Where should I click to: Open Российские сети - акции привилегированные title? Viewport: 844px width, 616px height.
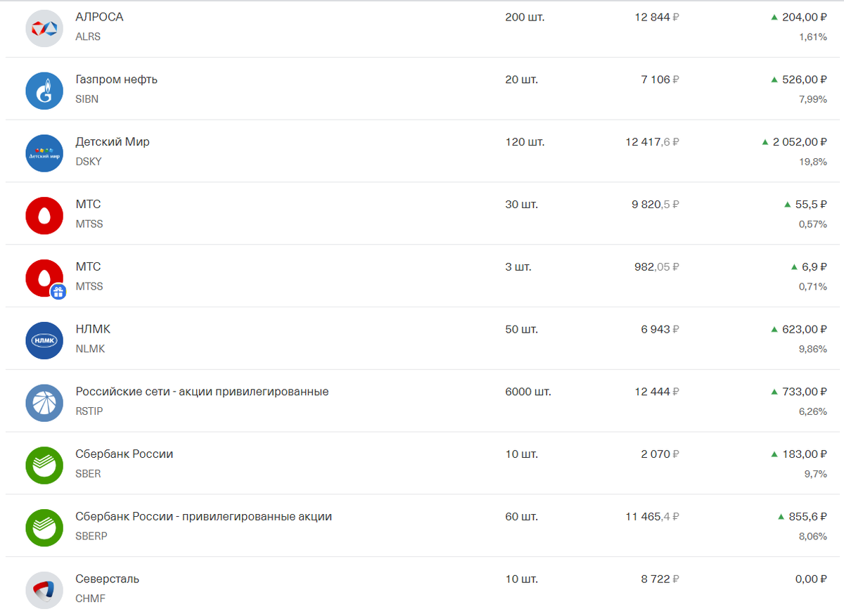point(202,392)
